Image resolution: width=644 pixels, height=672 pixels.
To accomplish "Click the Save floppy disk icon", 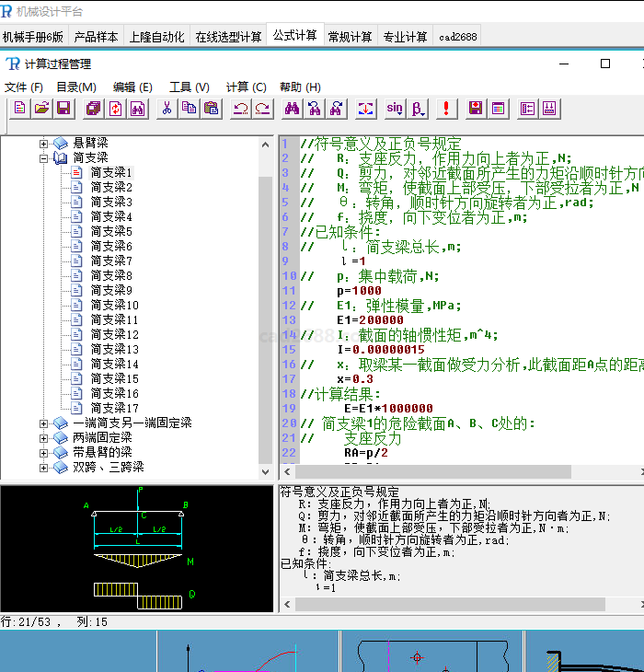I will click(63, 109).
